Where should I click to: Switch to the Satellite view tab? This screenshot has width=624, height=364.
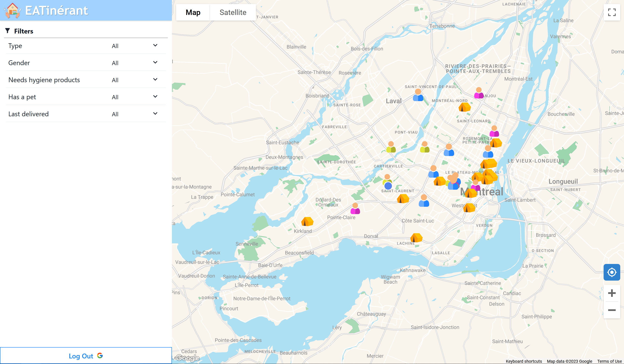pos(233,12)
